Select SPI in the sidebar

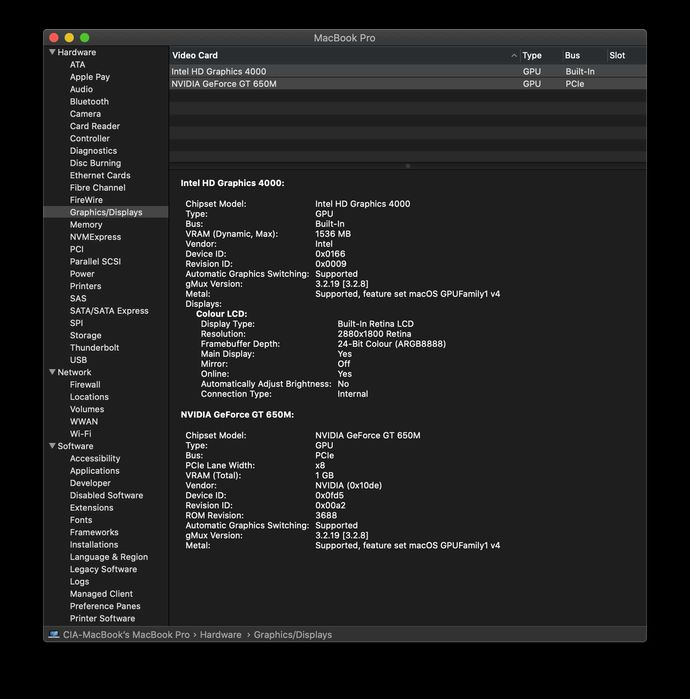coord(76,323)
